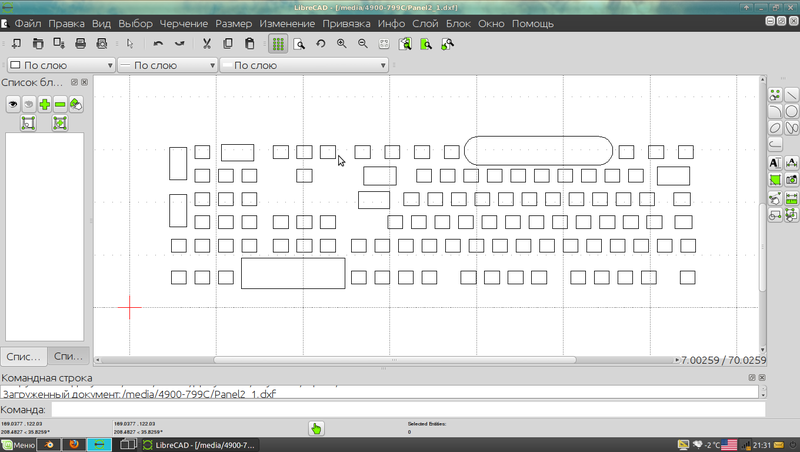Click the scissors cut icon
This screenshot has width=800, height=452.
pos(206,43)
